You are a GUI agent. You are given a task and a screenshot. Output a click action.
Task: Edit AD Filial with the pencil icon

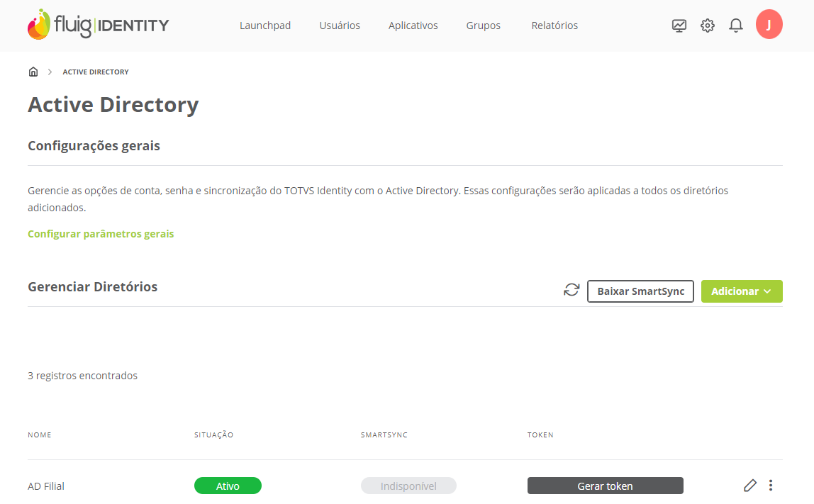(750, 486)
